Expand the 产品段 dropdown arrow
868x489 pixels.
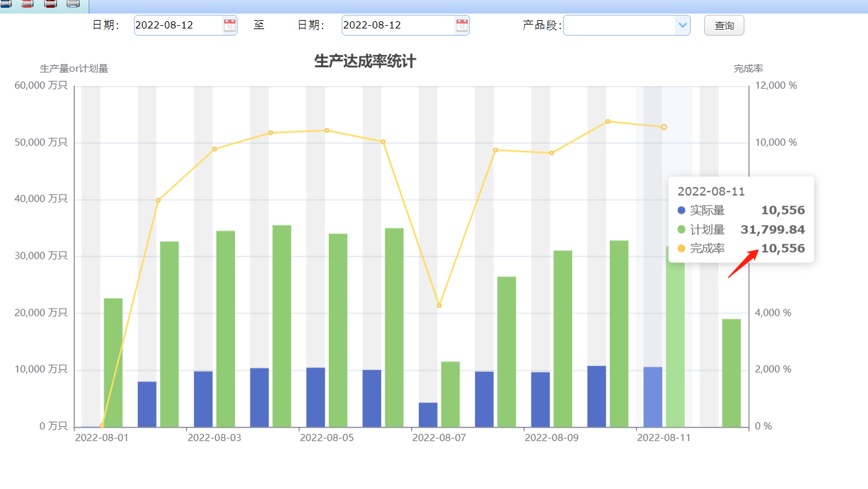pyautogui.click(x=682, y=25)
